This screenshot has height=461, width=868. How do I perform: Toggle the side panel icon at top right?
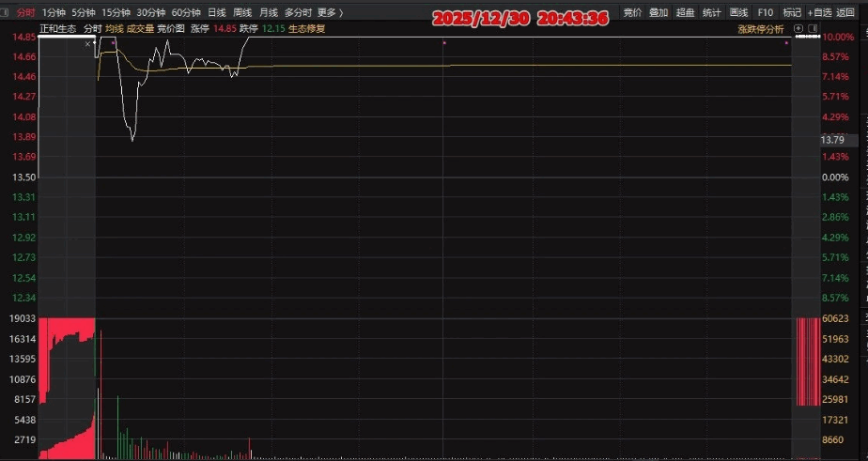[814, 29]
